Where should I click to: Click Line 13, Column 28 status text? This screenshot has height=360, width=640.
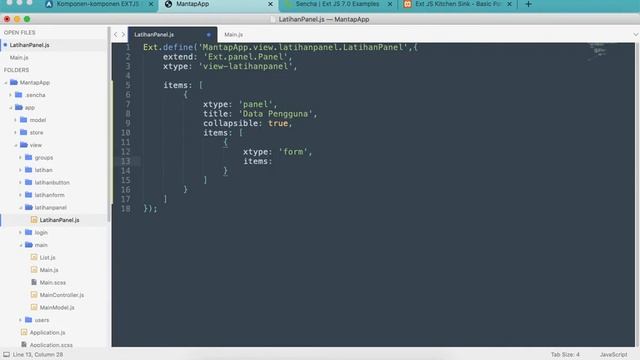(38, 355)
